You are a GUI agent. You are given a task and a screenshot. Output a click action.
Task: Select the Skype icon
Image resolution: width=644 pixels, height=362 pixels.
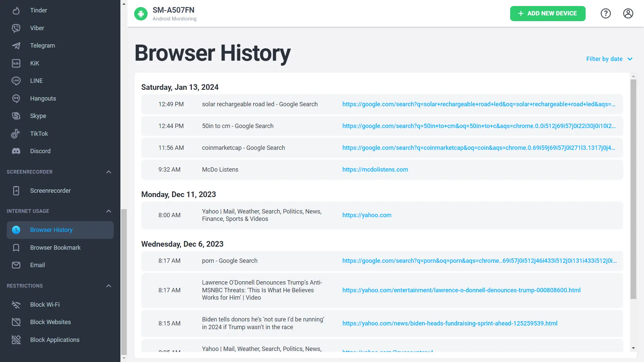click(x=16, y=116)
